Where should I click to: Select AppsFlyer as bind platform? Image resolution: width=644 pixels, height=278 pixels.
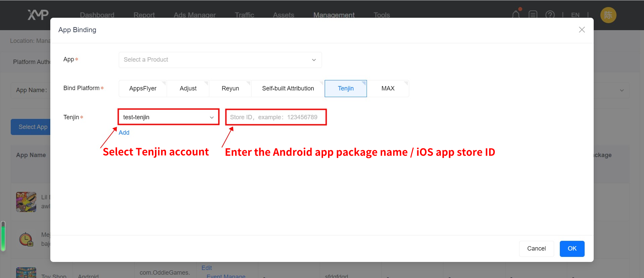point(143,88)
